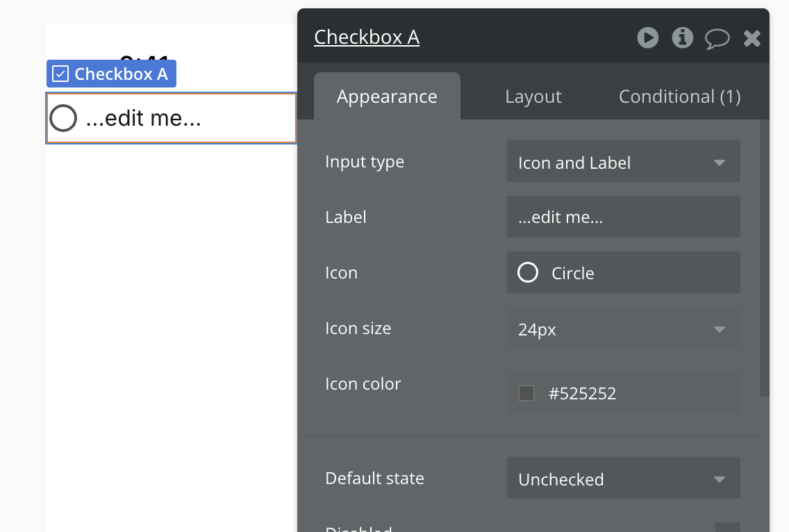The width and height of the screenshot is (789, 532).
Task: Click the checkbox icon in the Checkbox A tag
Action: click(60, 74)
